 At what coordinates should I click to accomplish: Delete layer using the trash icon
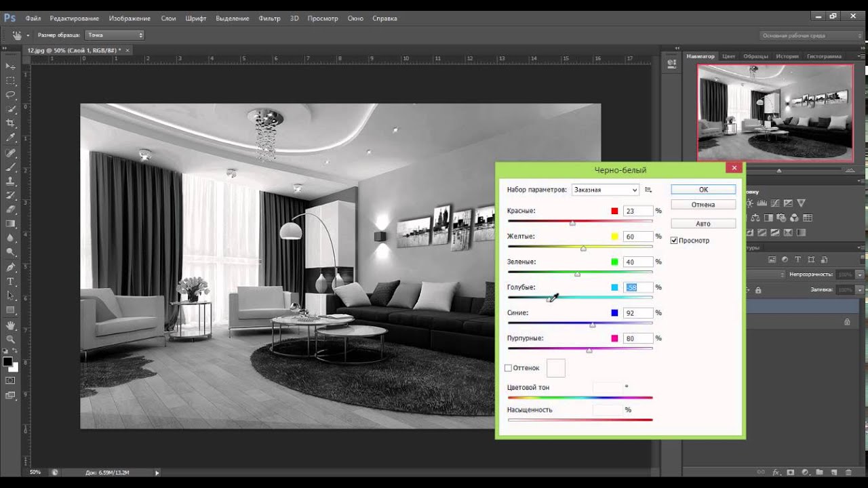click(x=849, y=472)
